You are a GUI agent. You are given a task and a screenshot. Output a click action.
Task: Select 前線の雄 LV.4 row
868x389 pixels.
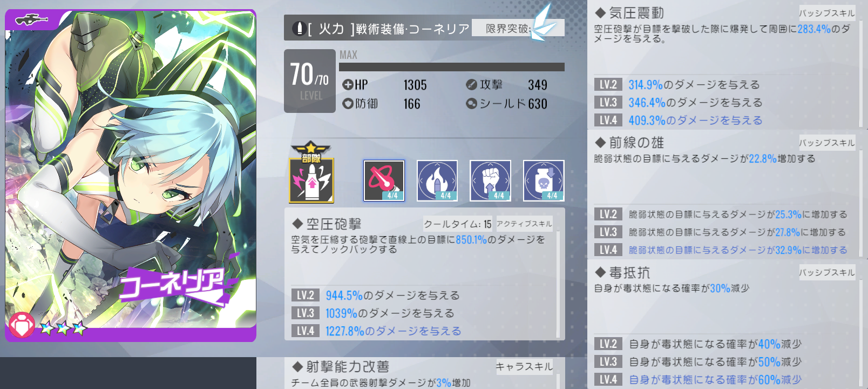click(x=721, y=250)
